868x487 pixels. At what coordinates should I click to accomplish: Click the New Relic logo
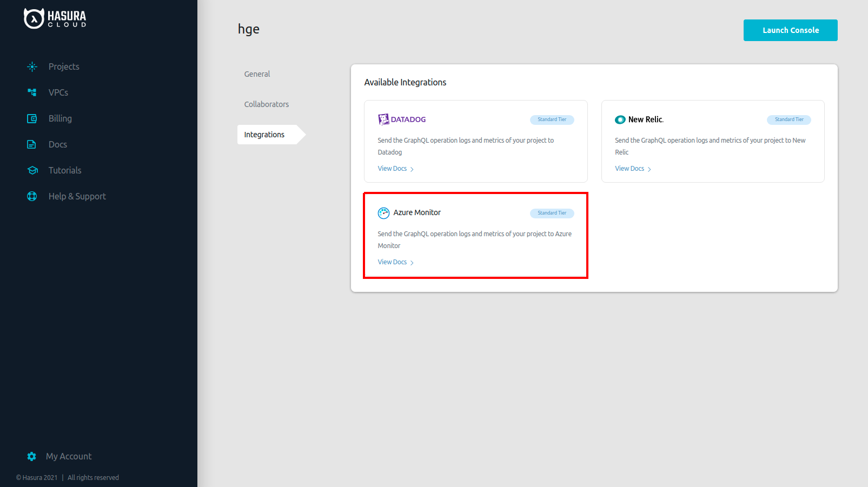(639, 119)
